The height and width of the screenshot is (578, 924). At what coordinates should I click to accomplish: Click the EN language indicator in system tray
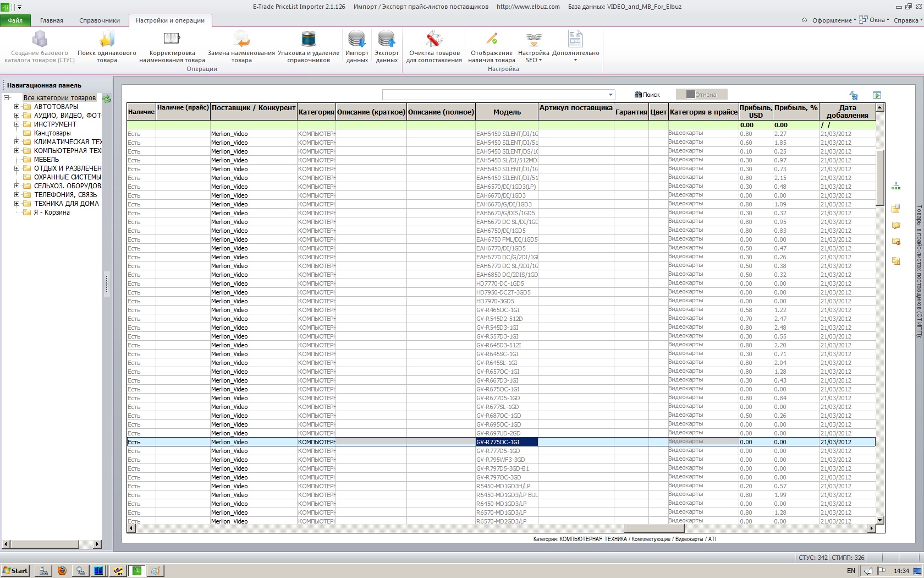851,571
